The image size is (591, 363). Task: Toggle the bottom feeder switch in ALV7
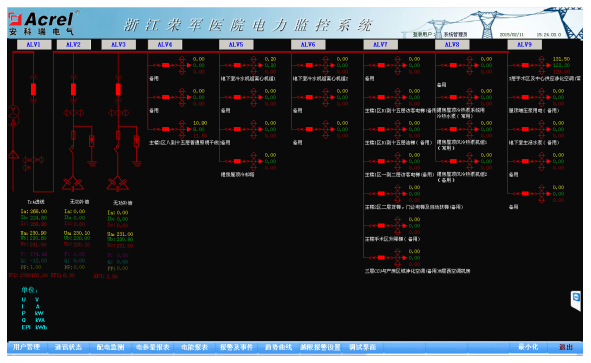[x=381, y=257]
